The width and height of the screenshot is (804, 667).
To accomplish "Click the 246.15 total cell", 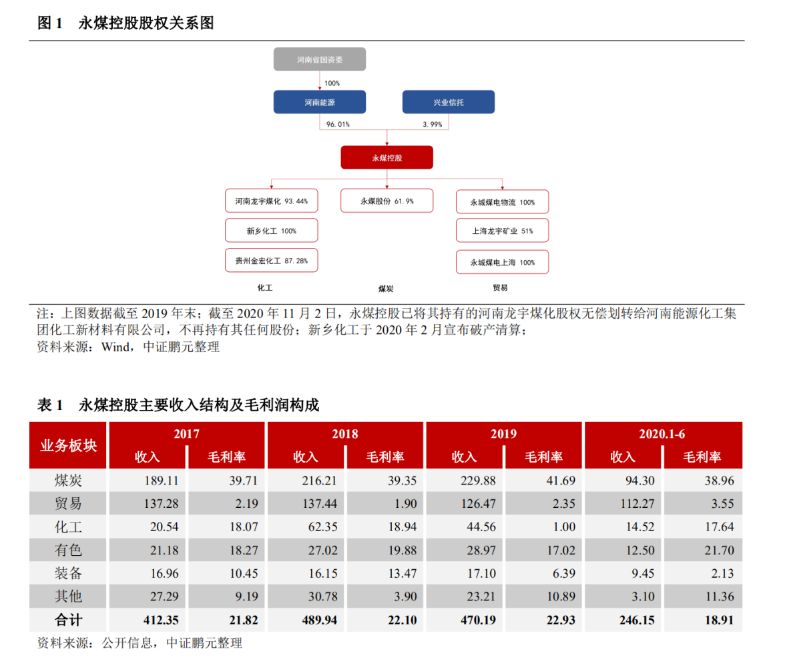I will 622,620.
